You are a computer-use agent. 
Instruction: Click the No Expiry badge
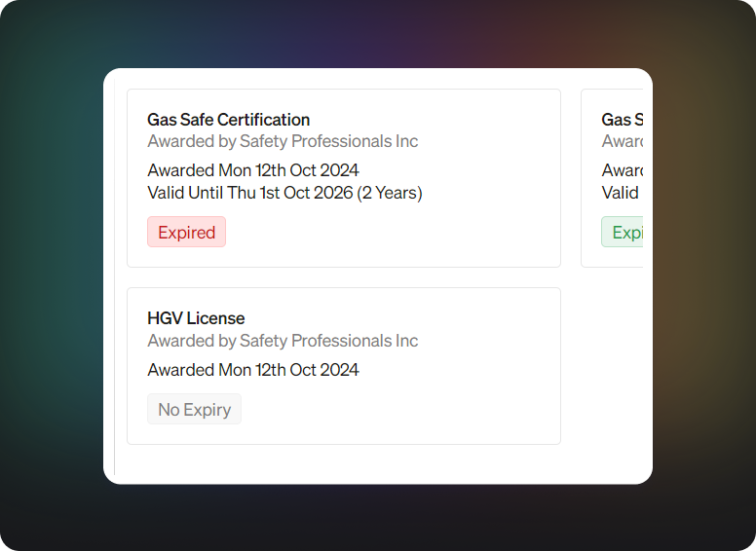coord(194,409)
